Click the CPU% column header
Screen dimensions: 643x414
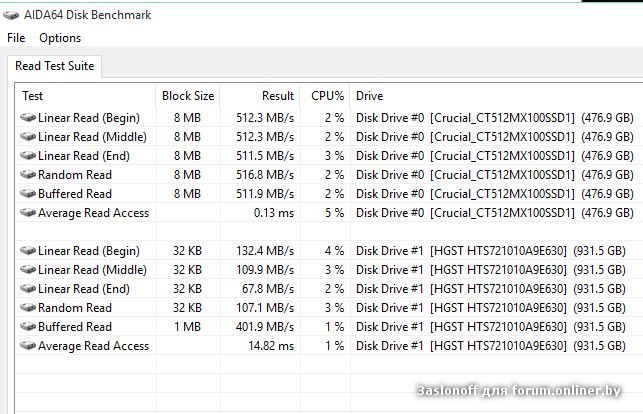pyautogui.click(x=326, y=96)
